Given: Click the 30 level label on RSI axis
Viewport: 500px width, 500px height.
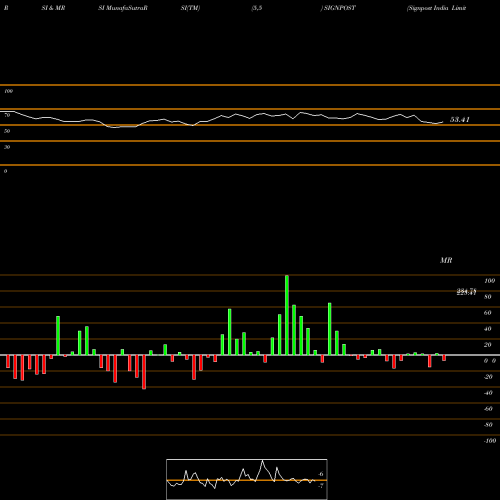Looking at the screenshot, I should coord(7,147).
